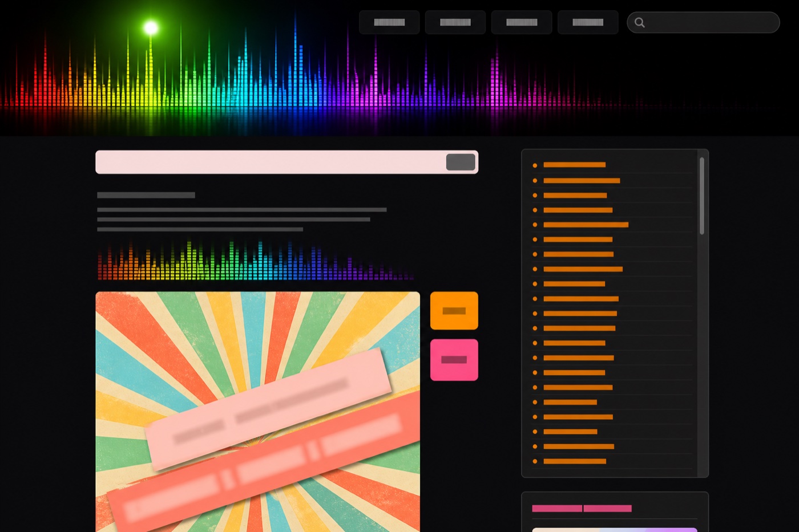Click the sidebar list scrollbar thumb
799x532 pixels.
coord(702,196)
